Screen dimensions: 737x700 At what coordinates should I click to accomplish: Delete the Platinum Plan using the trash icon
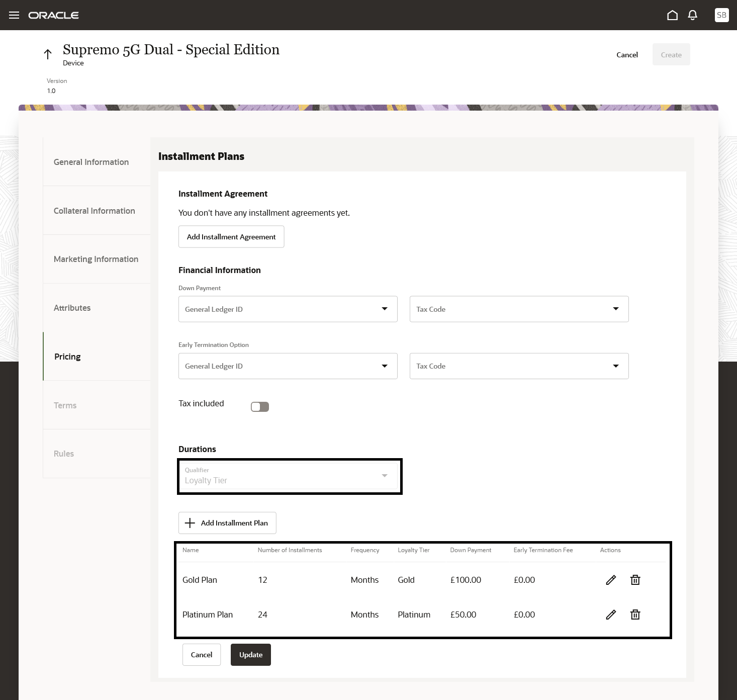click(x=635, y=615)
